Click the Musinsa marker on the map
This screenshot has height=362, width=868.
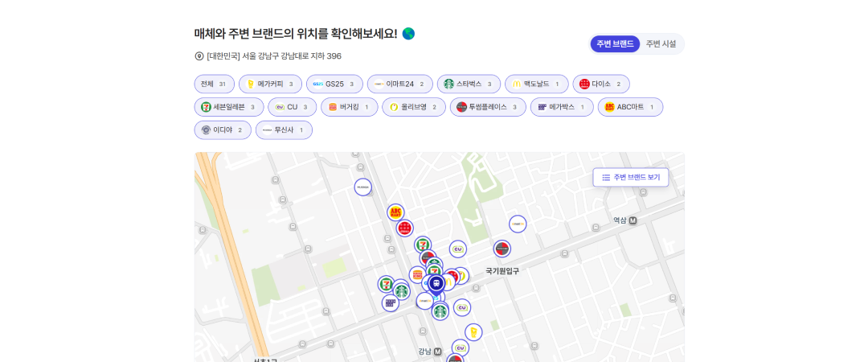tap(362, 187)
